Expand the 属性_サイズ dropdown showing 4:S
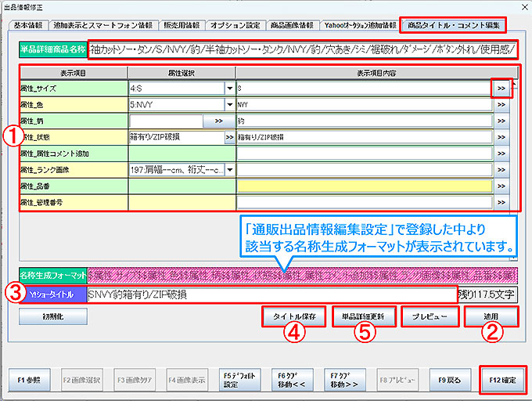 230,89
